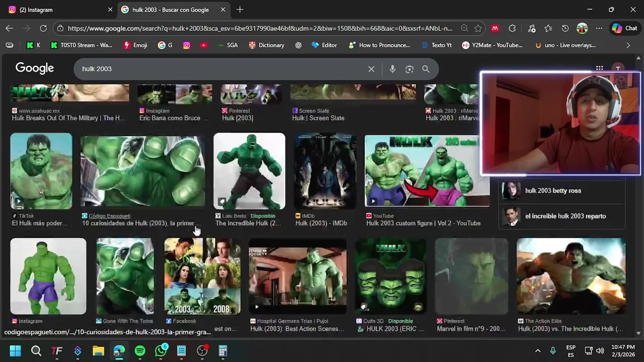Open the browser profile avatar
The image size is (644, 362).
click(x=582, y=29)
